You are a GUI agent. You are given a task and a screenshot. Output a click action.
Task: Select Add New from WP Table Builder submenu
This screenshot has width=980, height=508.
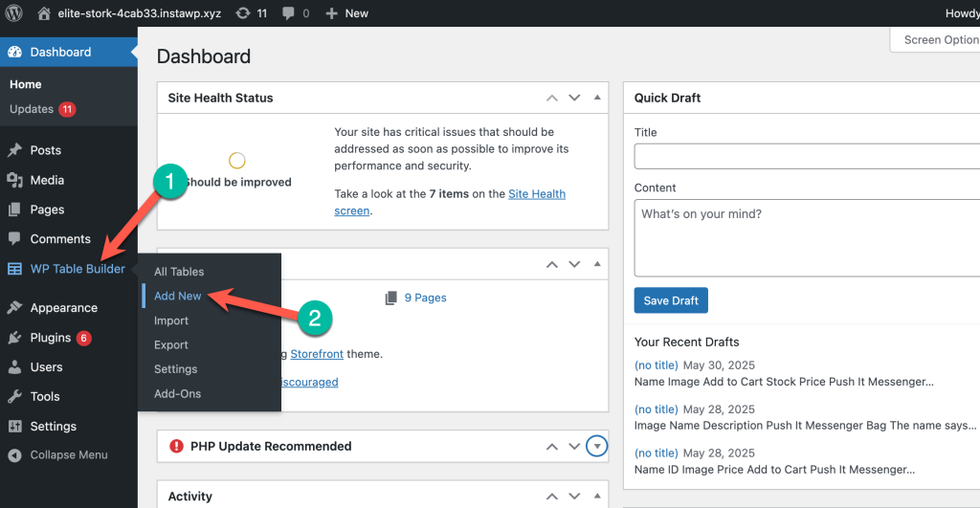[x=178, y=297]
